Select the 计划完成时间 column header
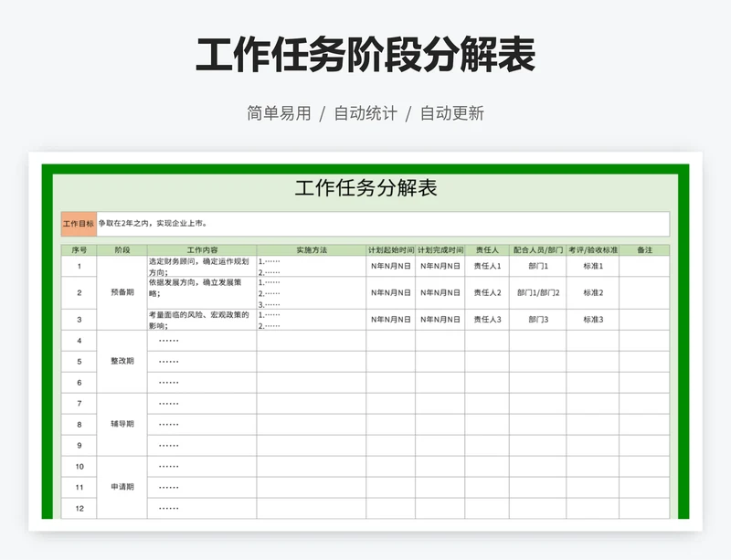Viewport: 731px width, 560px height. (440, 250)
